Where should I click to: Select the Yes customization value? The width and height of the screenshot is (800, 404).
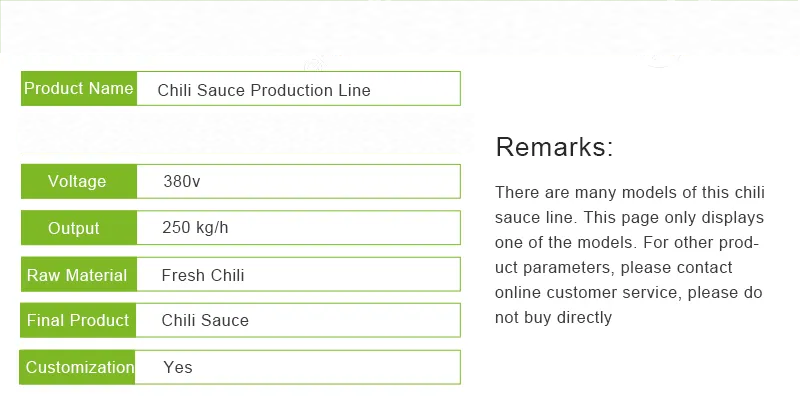pyautogui.click(x=178, y=367)
